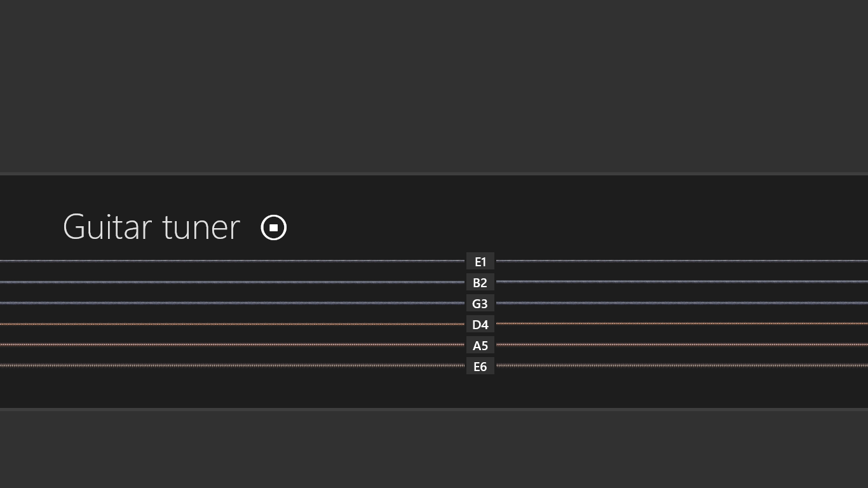Click the Guitar tuner app title
868x488 pixels.
[151, 227]
